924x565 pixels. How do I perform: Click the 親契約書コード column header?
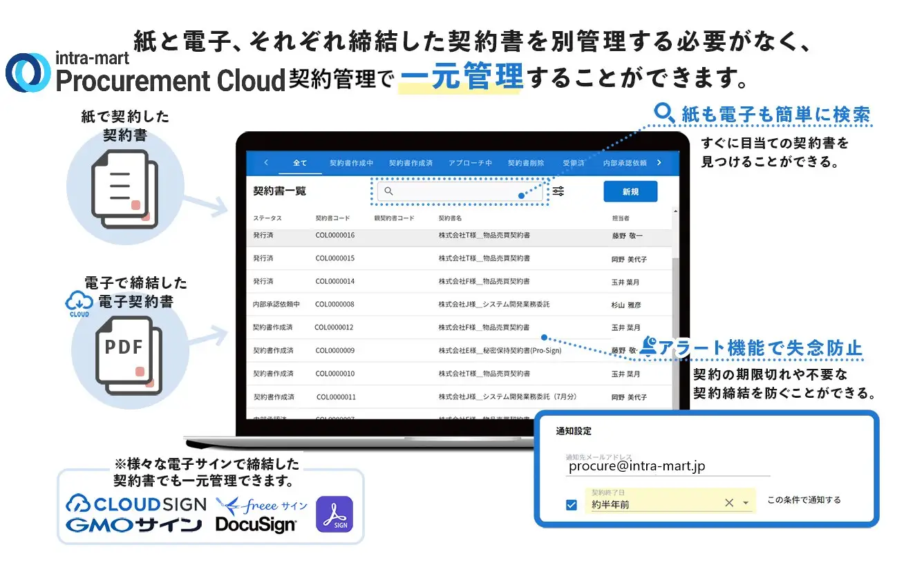click(394, 218)
